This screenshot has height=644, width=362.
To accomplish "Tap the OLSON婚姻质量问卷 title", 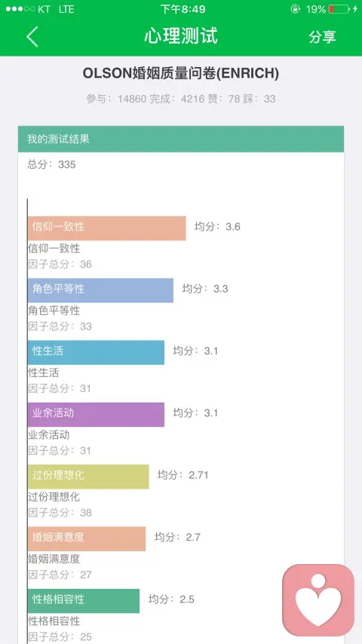I will [181, 73].
